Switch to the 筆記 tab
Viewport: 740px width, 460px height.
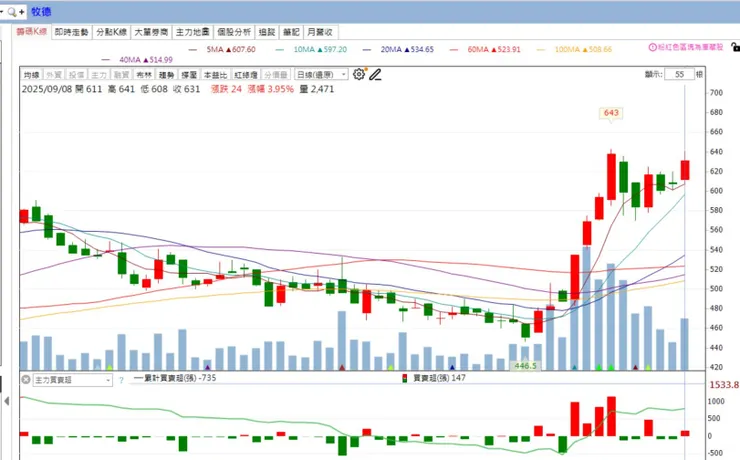point(291,32)
